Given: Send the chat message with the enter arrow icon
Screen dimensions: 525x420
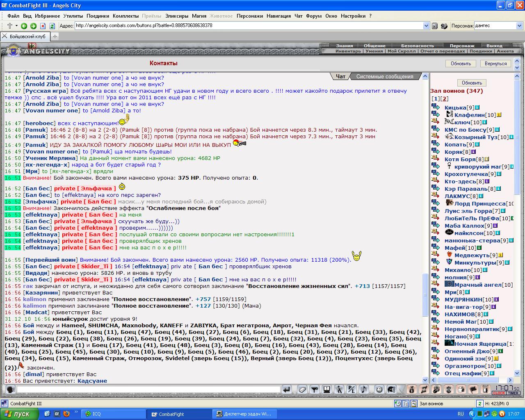Looking at the screenshot, I should click(287, 389).
